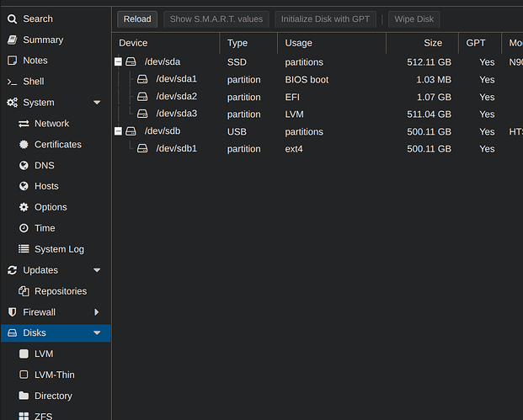The width and height of the screenshot is (523, 420).
Task: Expand the Firewall submenu arrow
Action: 97,312
